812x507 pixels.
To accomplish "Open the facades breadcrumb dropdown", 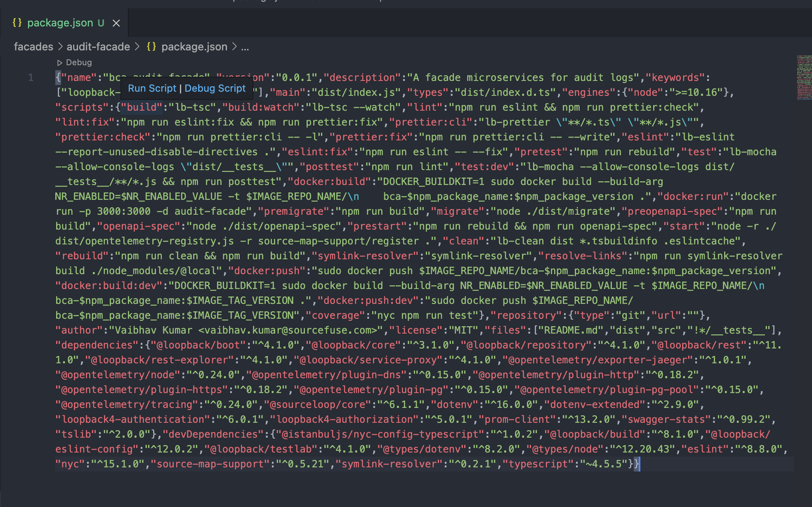I will click(33, 47).
